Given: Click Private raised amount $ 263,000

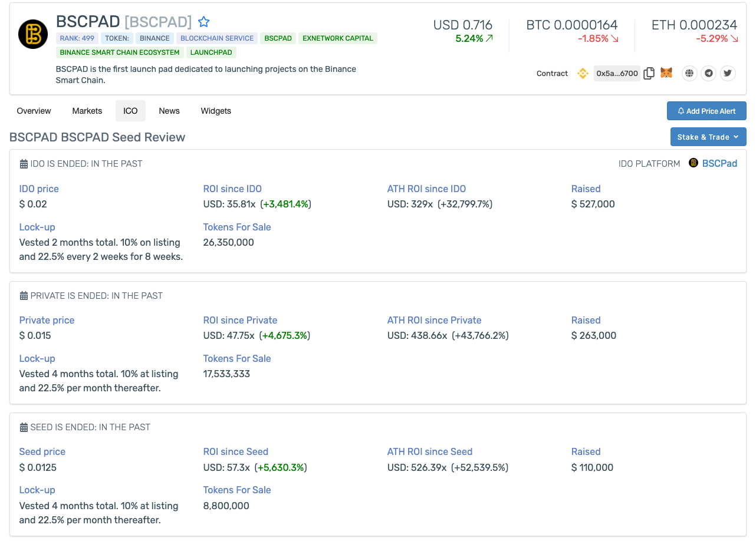Looking at the screenshot, I should (x=594, y=335).
